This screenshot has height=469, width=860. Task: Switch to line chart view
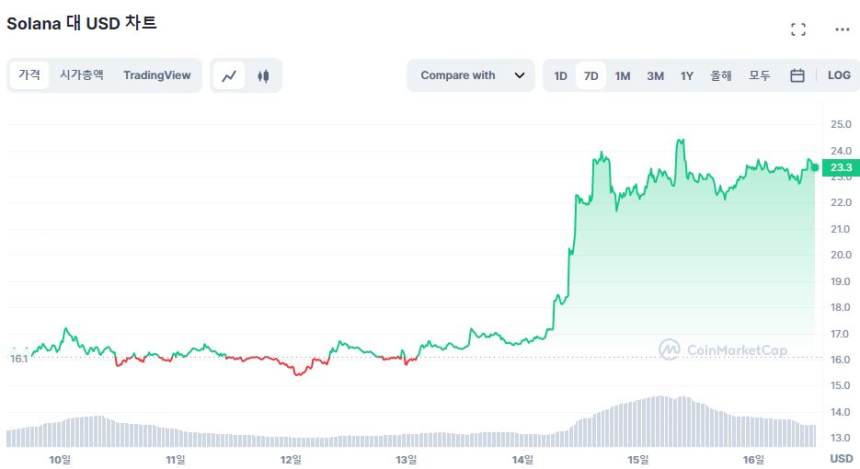pos(230,75)
